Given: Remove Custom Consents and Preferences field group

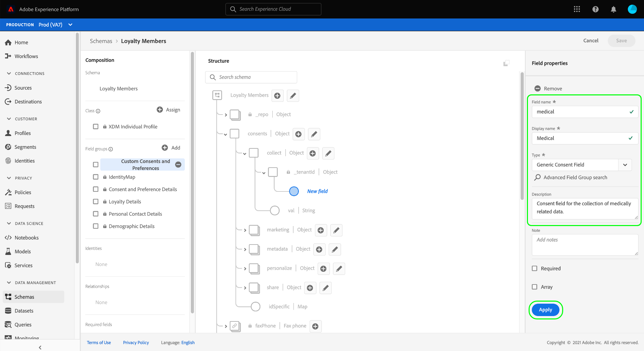Looking at the screenshot, I should pyautogui.click(x=178, y=165).
